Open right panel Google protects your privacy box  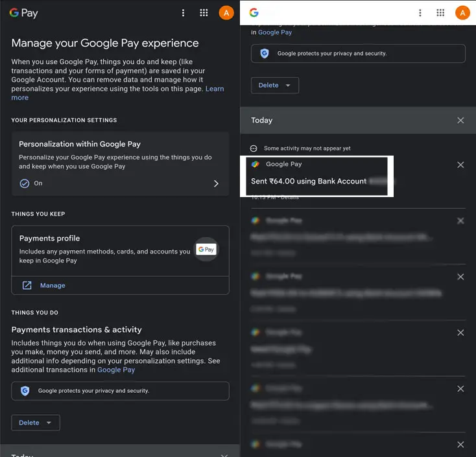[358, 53]
